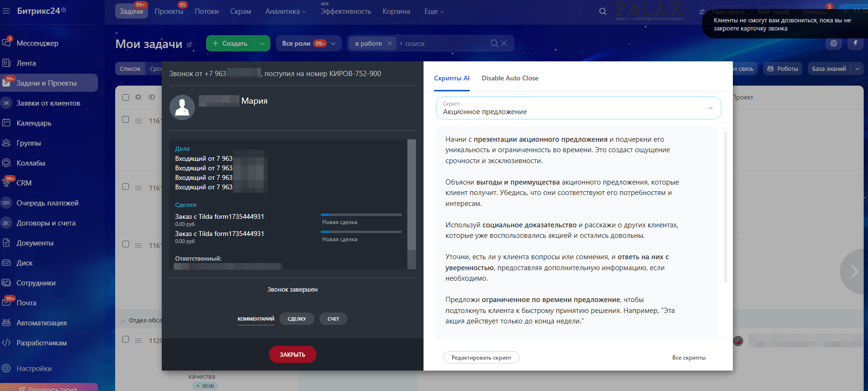Click the gear icon in task table header
Image resolution: width=868 pixels, height=391 pixels.
(138, 97)
